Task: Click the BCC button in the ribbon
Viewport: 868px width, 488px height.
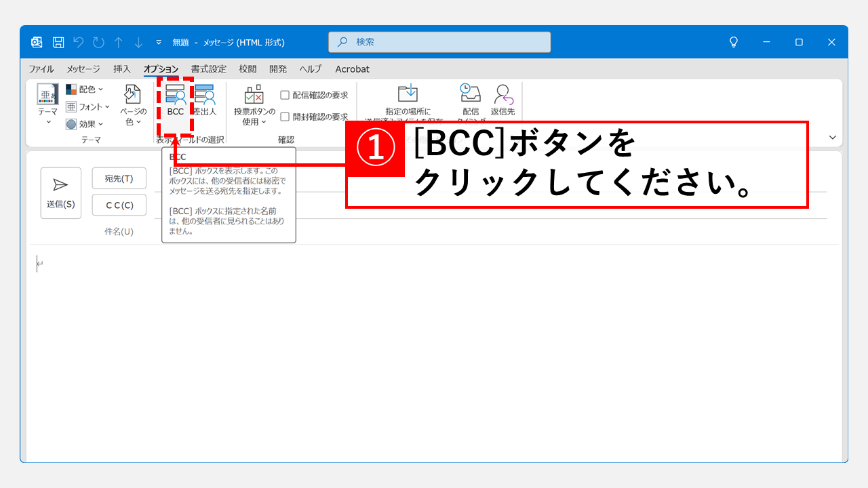Action: coord(175,102)
